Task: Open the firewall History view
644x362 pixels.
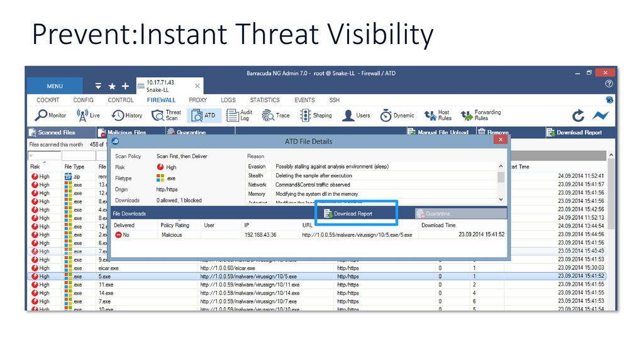Action: pyautogui.click(x=127, y=116)
